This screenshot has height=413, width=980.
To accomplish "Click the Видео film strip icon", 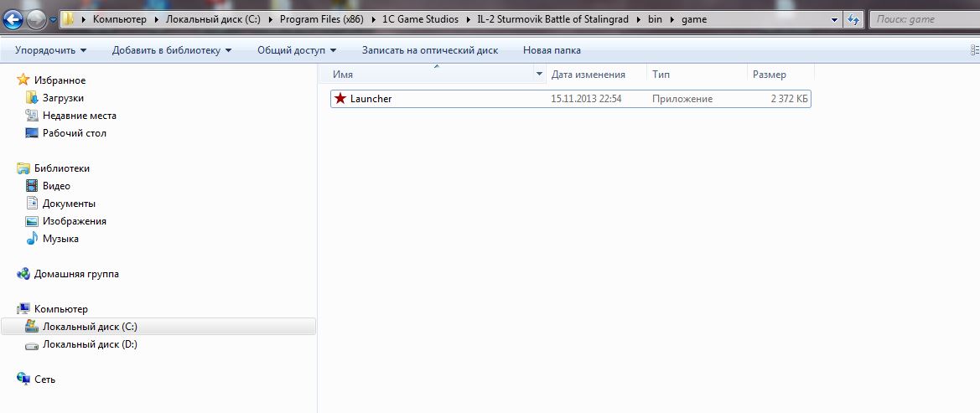I will 32,186.
